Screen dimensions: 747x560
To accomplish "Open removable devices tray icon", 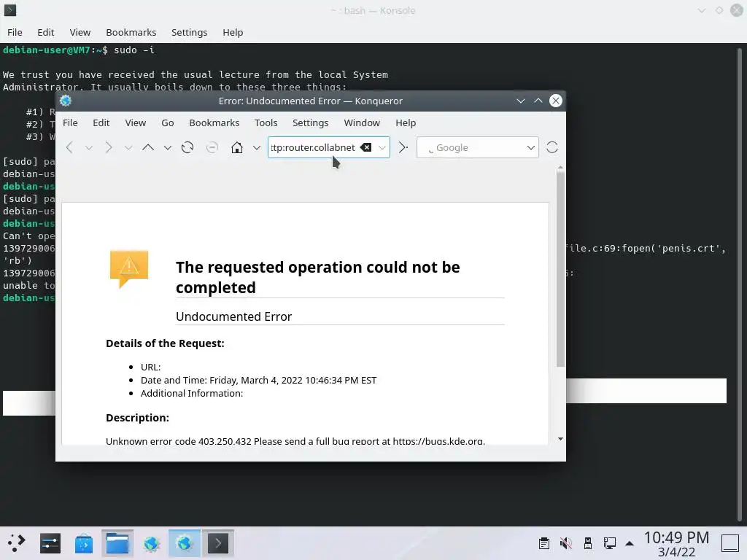I will pyautogui.click(x=588, y=542).
